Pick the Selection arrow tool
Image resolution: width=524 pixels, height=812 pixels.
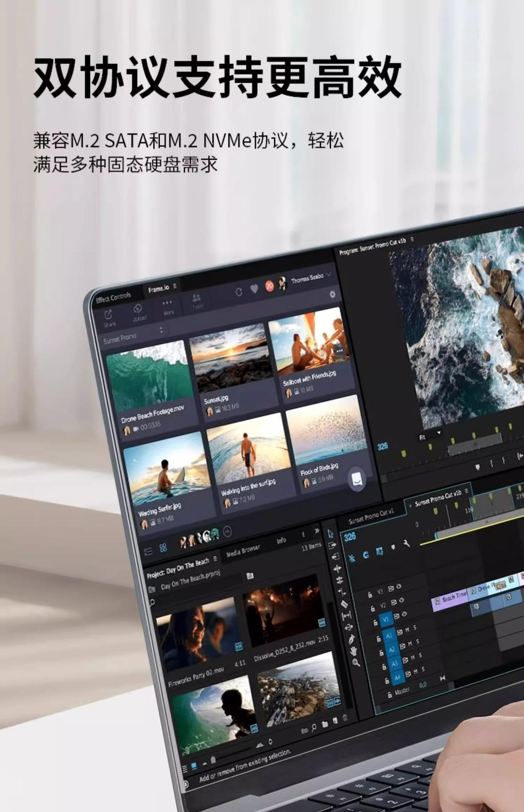pos(330,534)
